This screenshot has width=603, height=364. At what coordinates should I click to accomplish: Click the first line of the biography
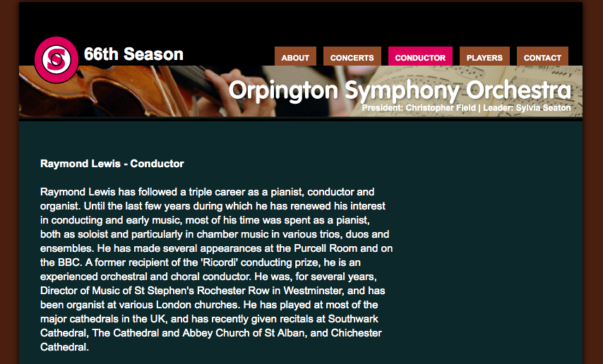click(208, 192)
